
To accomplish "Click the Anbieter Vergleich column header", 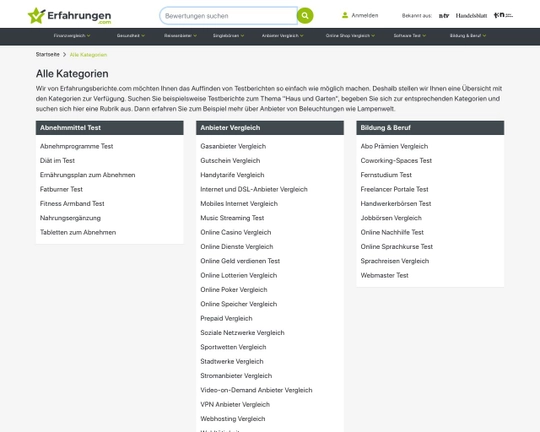I will coord(270,127).
